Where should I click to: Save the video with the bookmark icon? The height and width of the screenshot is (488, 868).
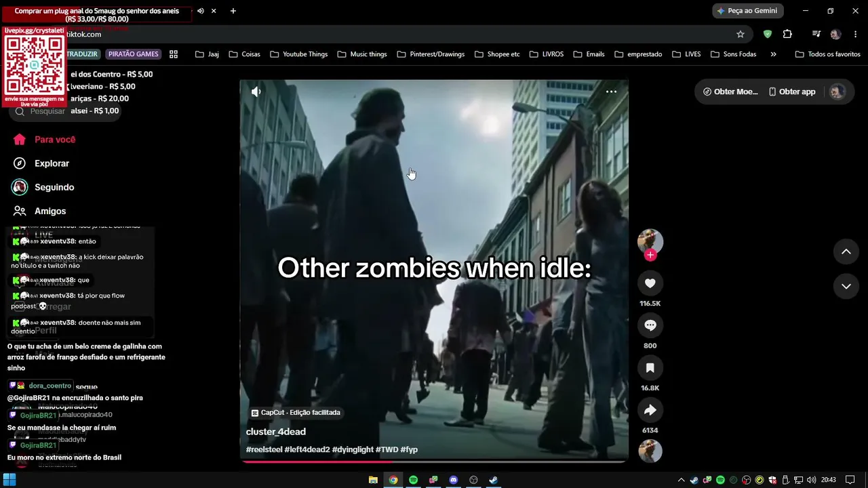[x=650, y=368]
